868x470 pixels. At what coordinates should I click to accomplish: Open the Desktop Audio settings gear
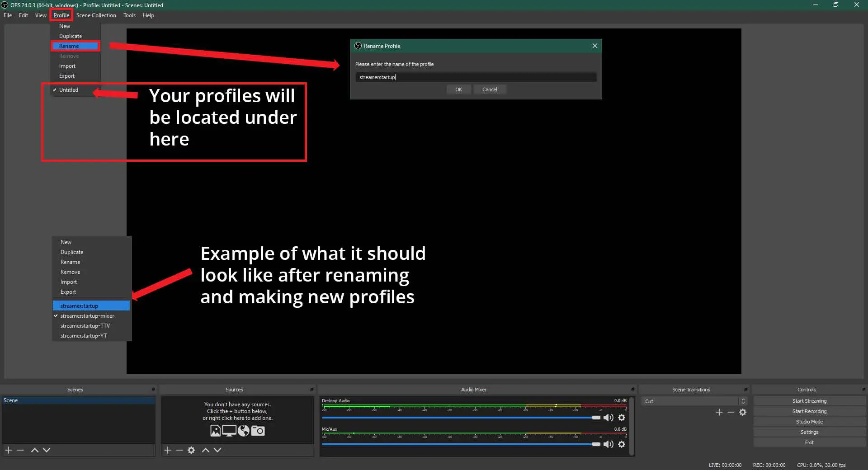pyautogui.click(x=622, y=418)
